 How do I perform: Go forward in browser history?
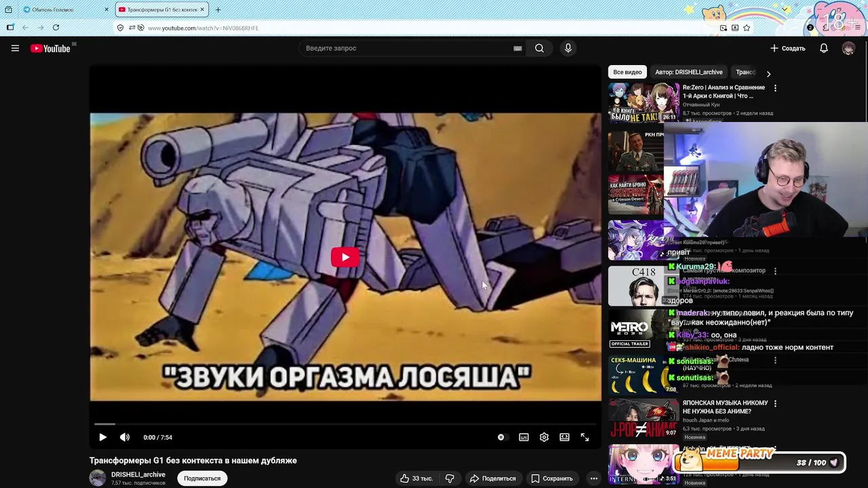click(41, 28)
